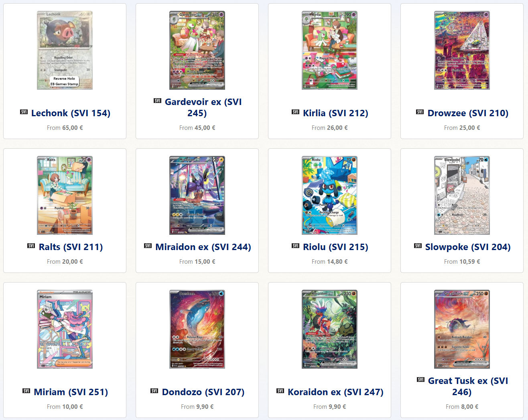View the Dondozo card thumbnail
The width and height of the screenshot is (528, 420).
pos(197,329)
